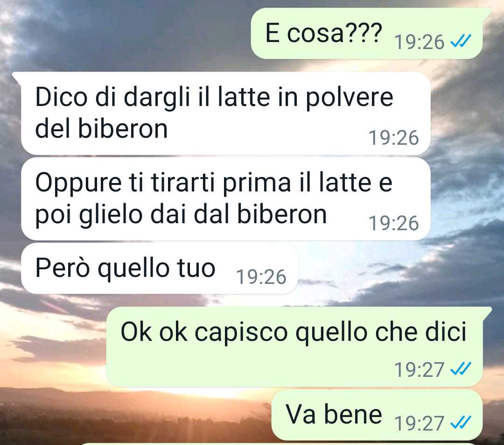Click timestamp of 'Oppure ti tirarti' message
Viewport: 504px width, 445px height.
point(393,223)
